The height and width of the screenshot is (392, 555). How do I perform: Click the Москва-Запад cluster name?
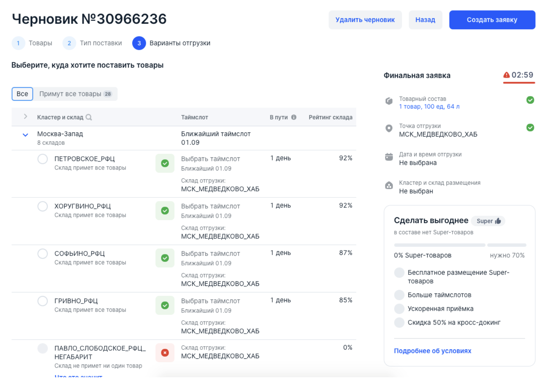[x=60, y=134]
